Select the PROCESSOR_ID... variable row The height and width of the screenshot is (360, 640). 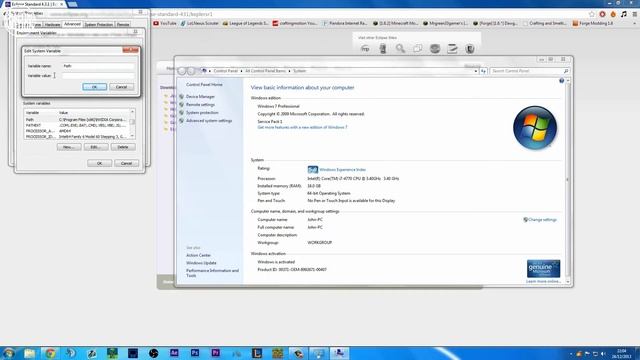pyautogui.click(x=76, y=137)
